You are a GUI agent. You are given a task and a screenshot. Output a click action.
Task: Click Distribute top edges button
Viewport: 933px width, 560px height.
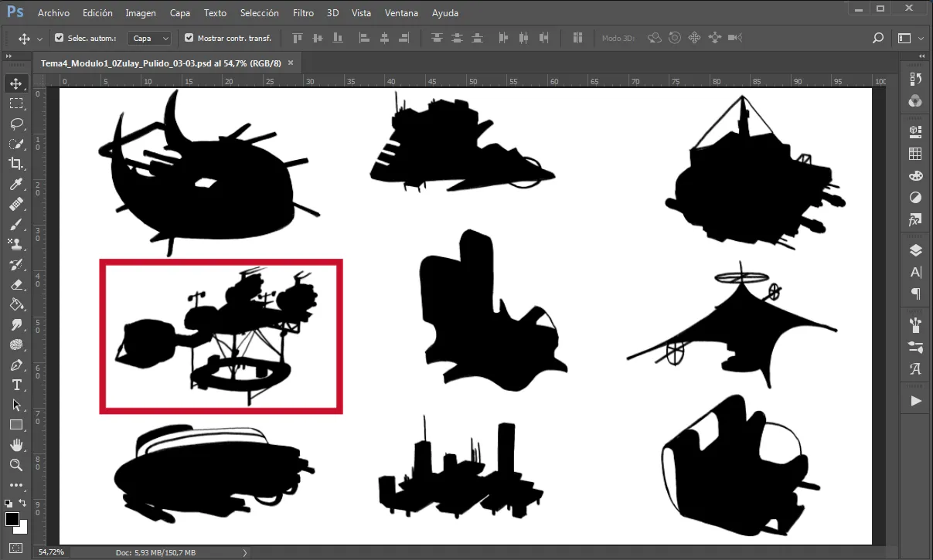[438, 38]
